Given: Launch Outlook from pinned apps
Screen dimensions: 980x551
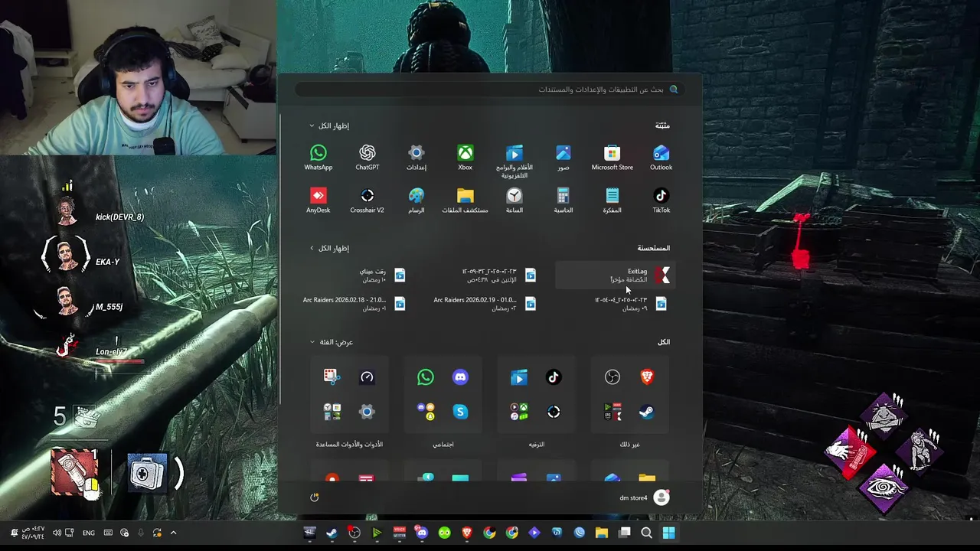Looking at the screenshot, I should click(x=661, y=158).
